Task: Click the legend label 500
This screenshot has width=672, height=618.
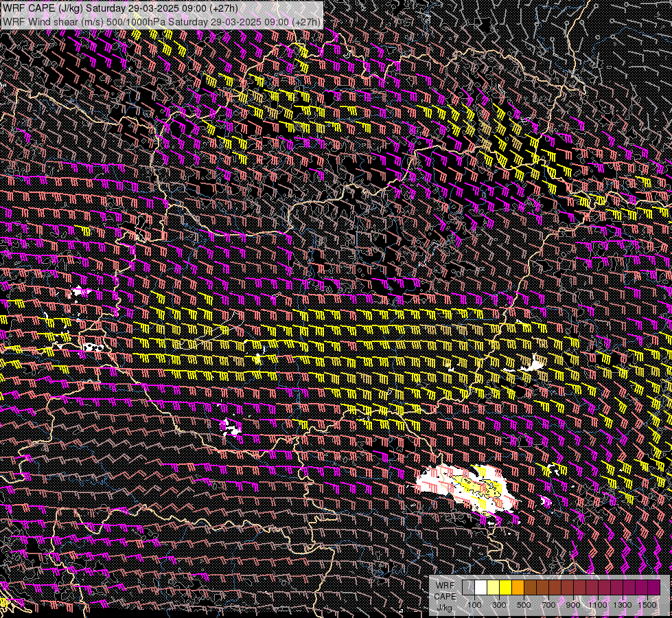Action: (x=524, y=605)
